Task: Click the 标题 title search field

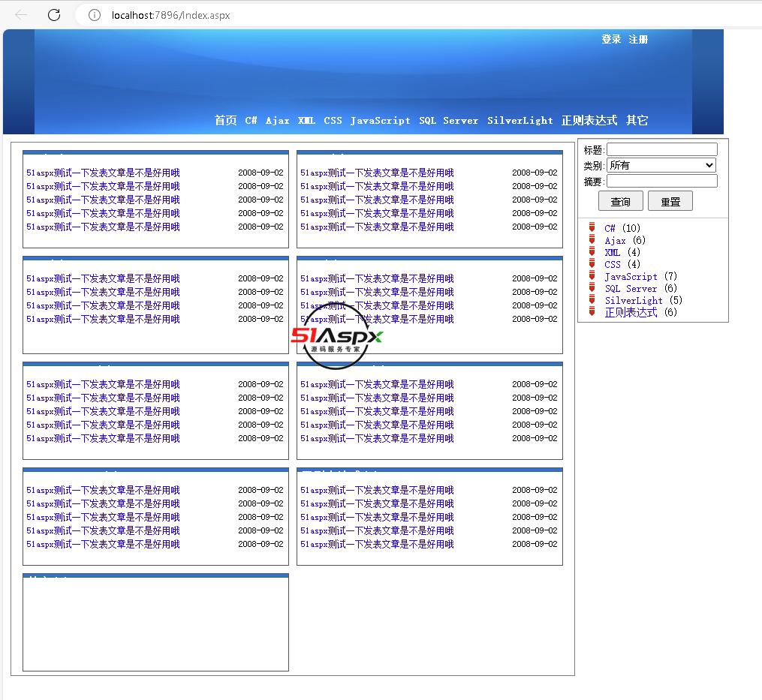Action: click(x=662, y=149)
